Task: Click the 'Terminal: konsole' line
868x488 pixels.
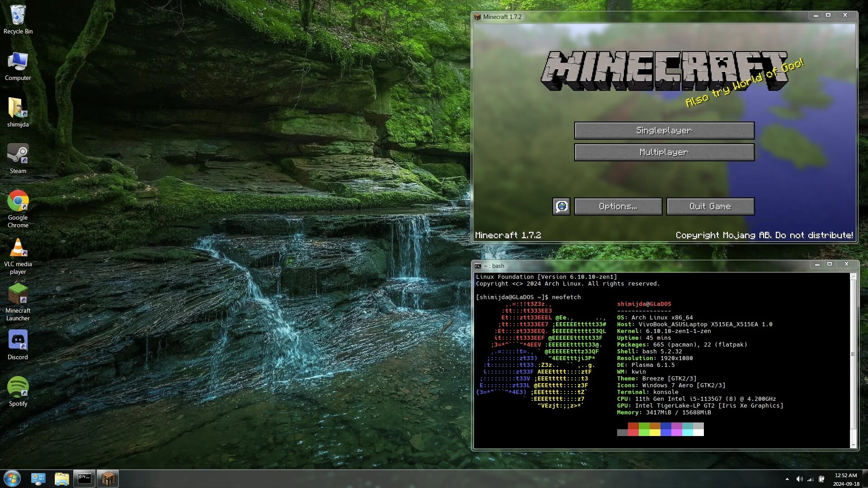Action: (x=647, y=392)
